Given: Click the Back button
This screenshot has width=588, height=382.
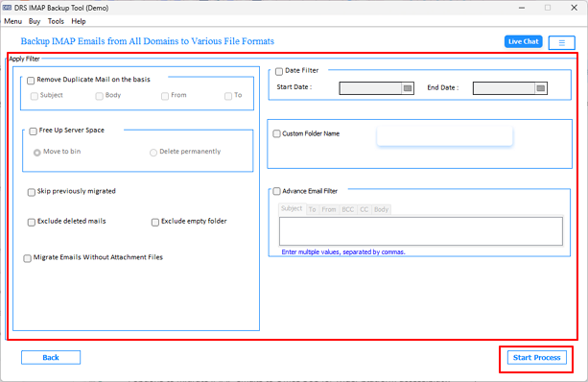Looking at the screenshot, I should coord(51,357).
